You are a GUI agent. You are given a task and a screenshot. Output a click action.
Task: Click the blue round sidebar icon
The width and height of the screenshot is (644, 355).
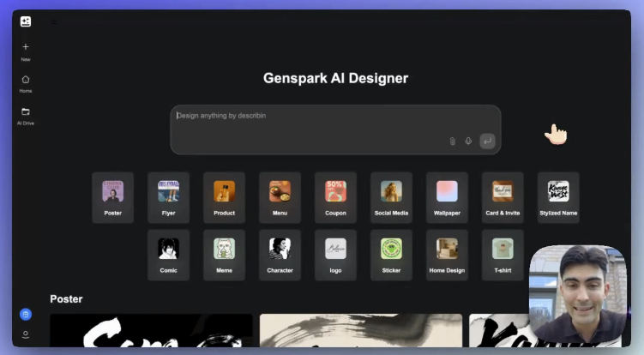click(x=26, y=315)
